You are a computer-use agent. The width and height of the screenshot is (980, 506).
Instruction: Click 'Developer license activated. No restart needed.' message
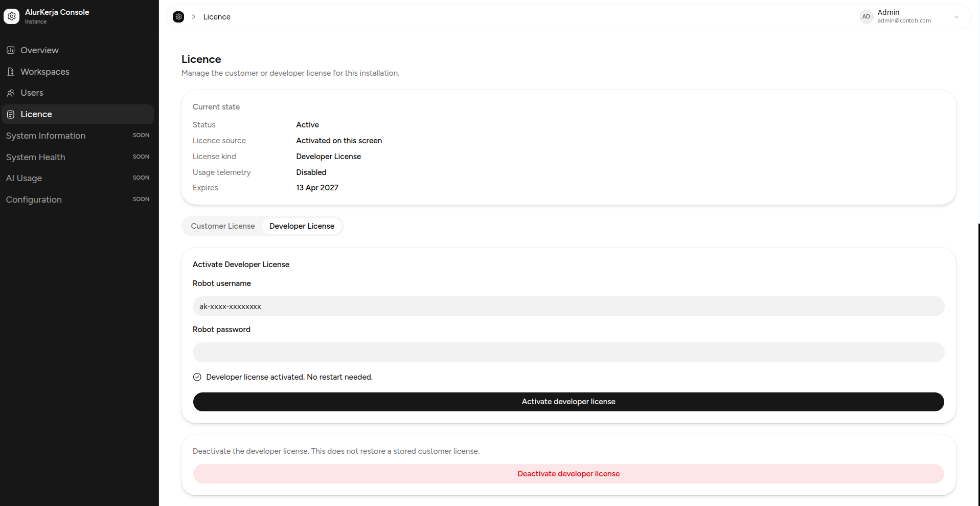[x=289, y=377]
